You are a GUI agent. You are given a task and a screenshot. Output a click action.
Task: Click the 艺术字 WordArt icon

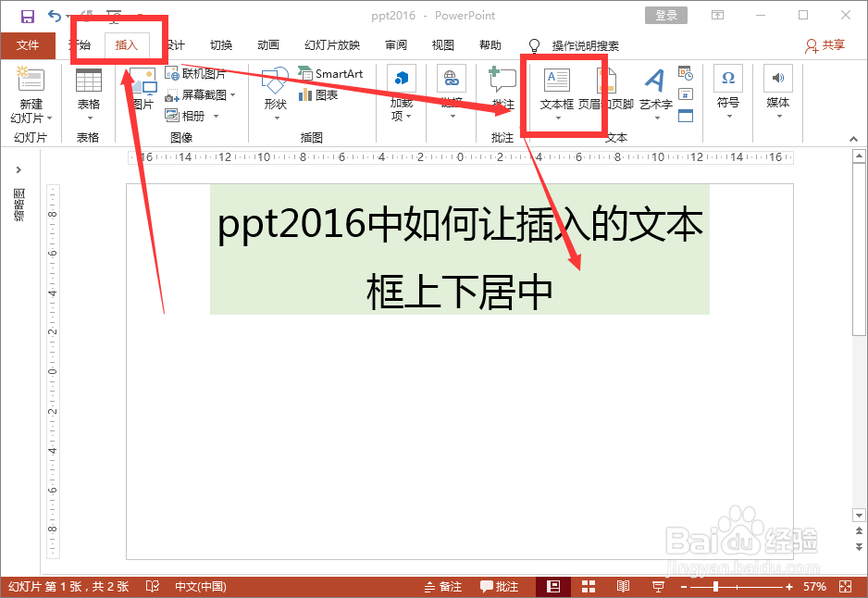[655, 81]
